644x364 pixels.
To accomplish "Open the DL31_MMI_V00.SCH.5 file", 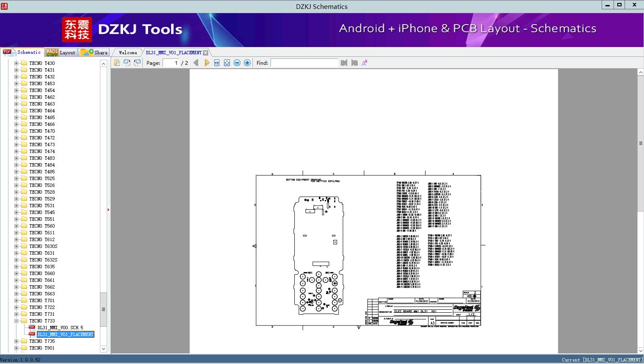I will click(60, 328).
